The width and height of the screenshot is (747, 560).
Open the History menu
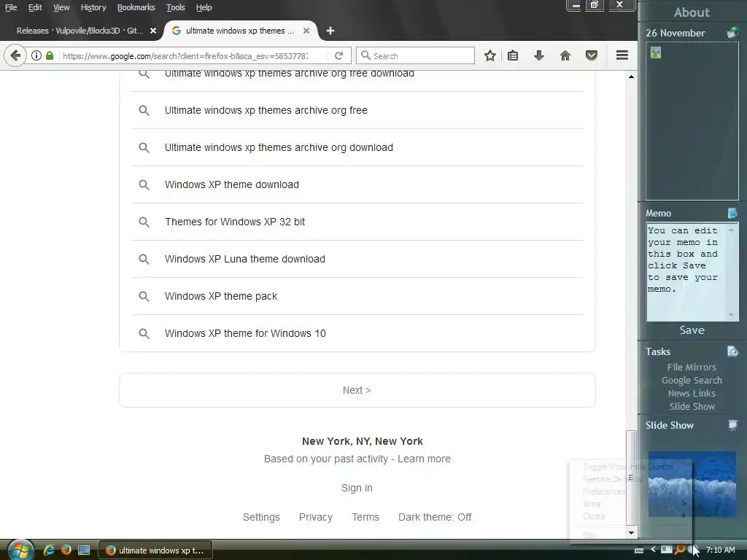point(93,7)
